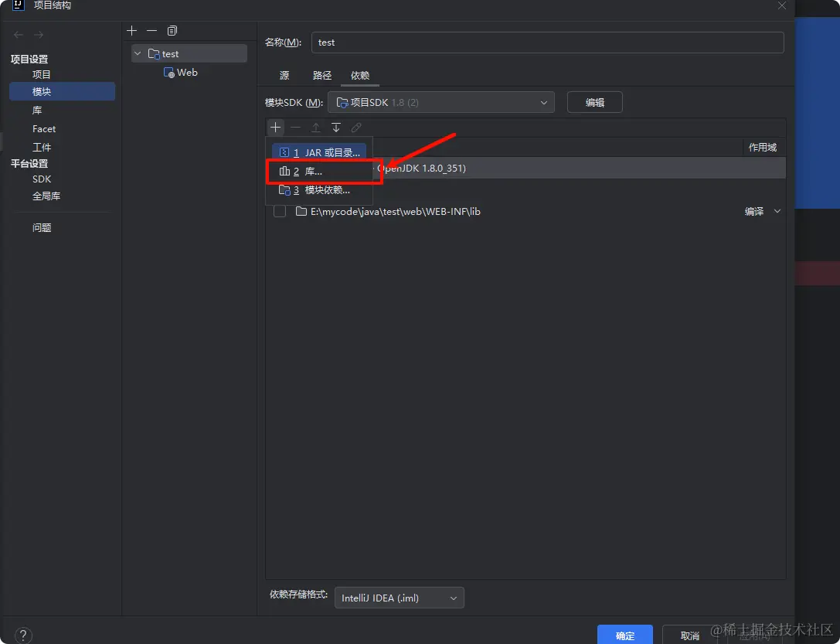Select the OpenJDK 1.8.0_351 dependency row
This screenshot has width=840, height=644.
point(579,169)
